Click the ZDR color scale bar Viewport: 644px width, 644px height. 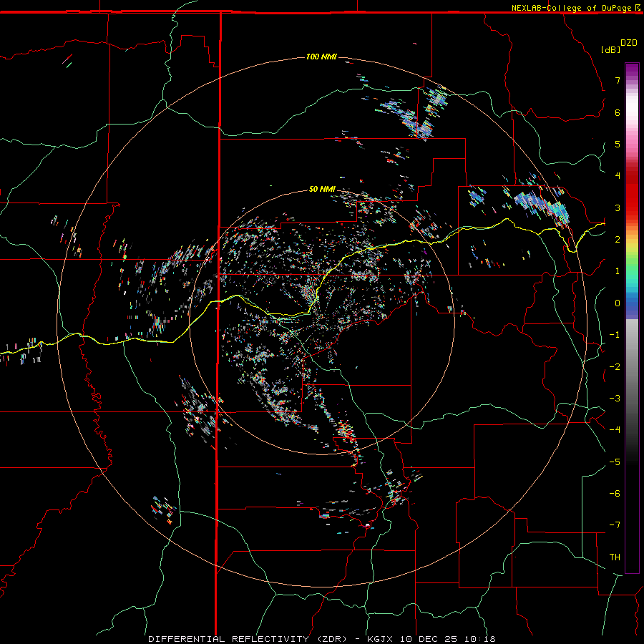[632, 318]
